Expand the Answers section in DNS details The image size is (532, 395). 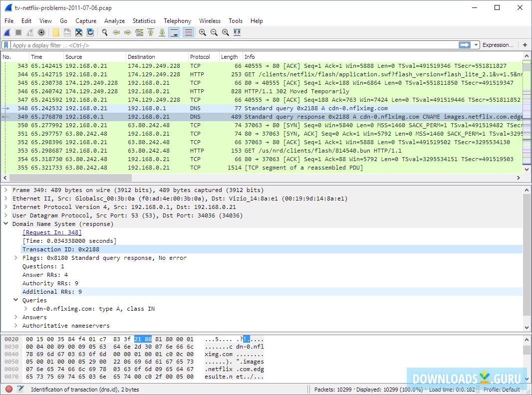coord(16,317)
